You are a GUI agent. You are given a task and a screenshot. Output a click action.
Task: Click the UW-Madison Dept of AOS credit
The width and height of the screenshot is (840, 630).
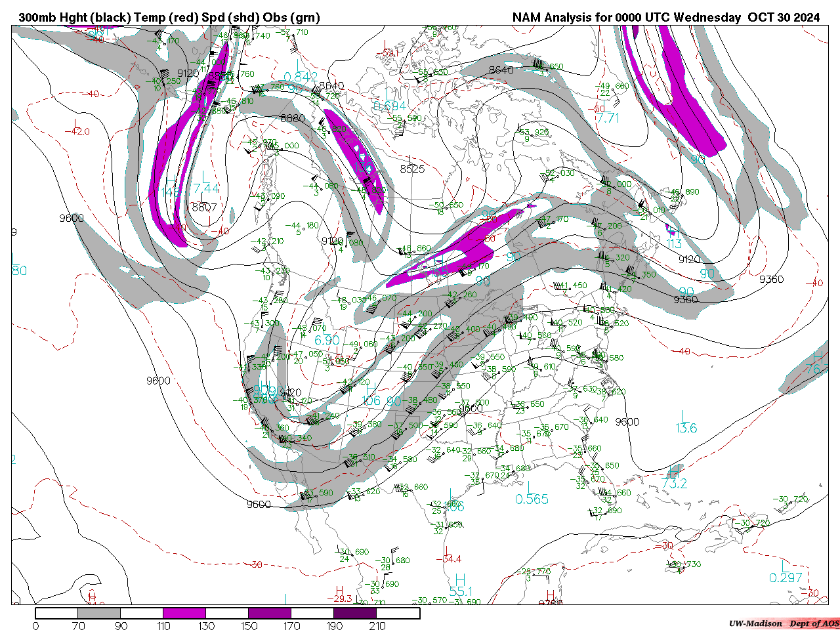tap(784, 623)
